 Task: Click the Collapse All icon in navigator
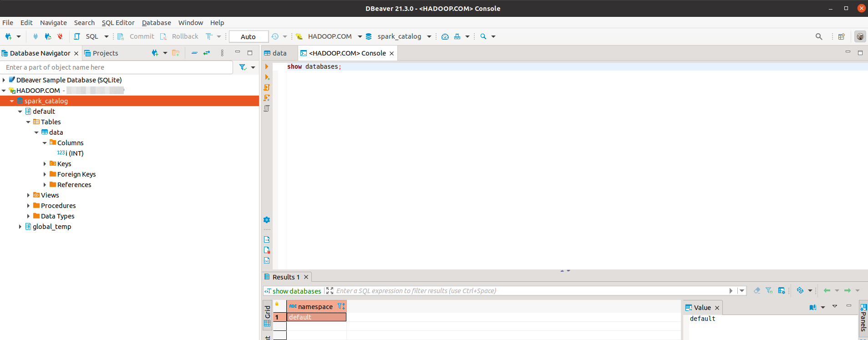[194, 53]
